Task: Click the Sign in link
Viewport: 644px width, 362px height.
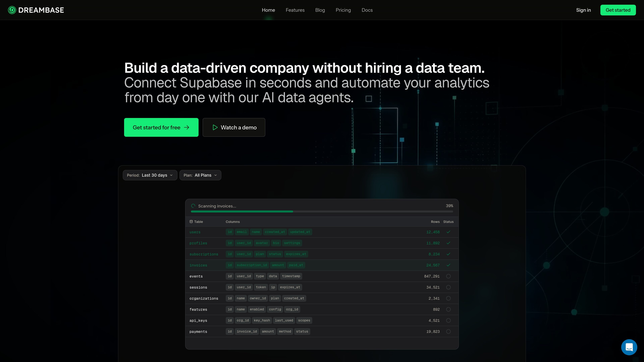Action: (x=583, y=10)
